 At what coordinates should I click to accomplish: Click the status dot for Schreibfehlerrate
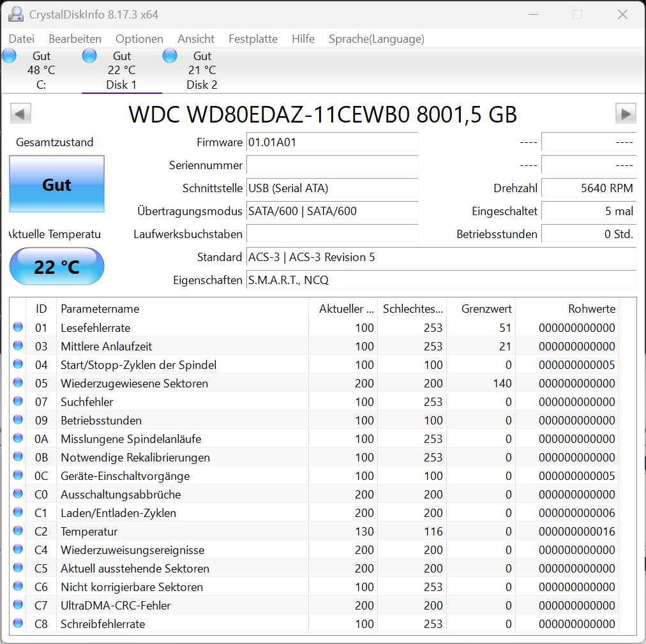coord(18,624)
